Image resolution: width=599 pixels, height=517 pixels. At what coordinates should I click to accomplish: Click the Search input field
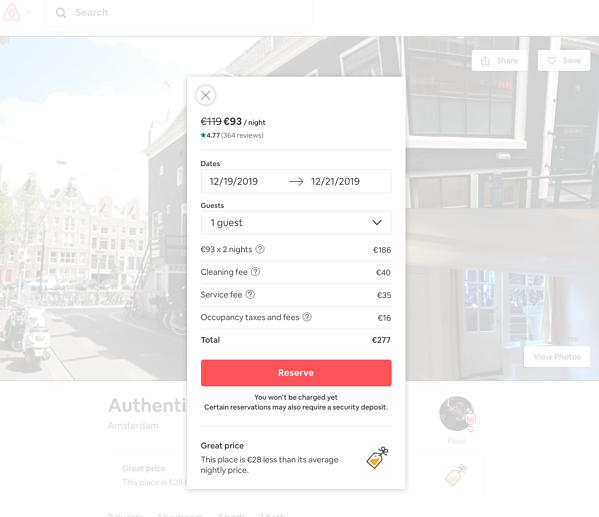179,13
